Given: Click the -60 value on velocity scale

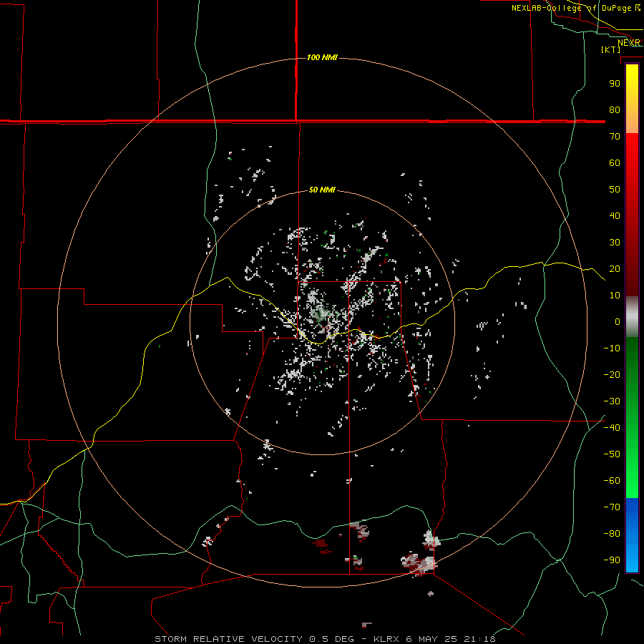Looking at the screenshot, I should click(x=612, y=481).
